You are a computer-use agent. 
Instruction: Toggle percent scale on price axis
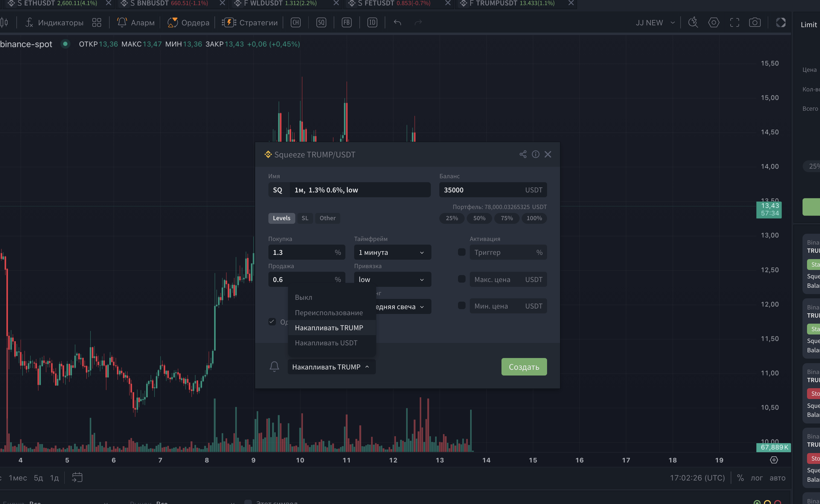(741, 478)
